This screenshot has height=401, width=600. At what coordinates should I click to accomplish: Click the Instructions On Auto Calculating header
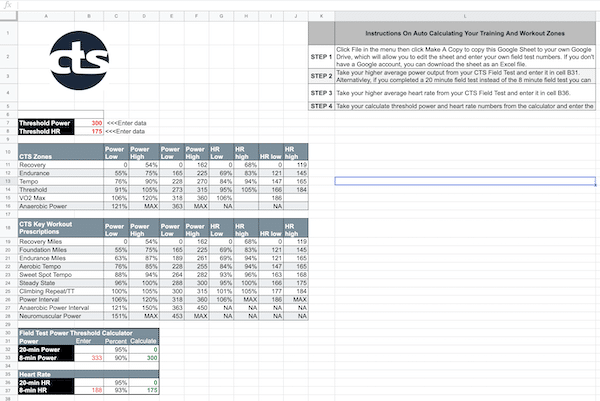[465, 33]
